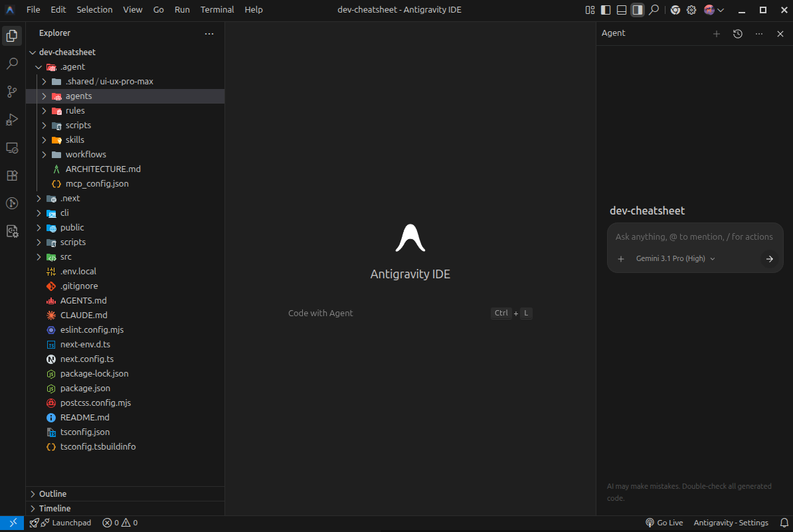Open the View menu
Image resolution: width=793 pixels, height=532 pixels.
[x=133, y=9]
